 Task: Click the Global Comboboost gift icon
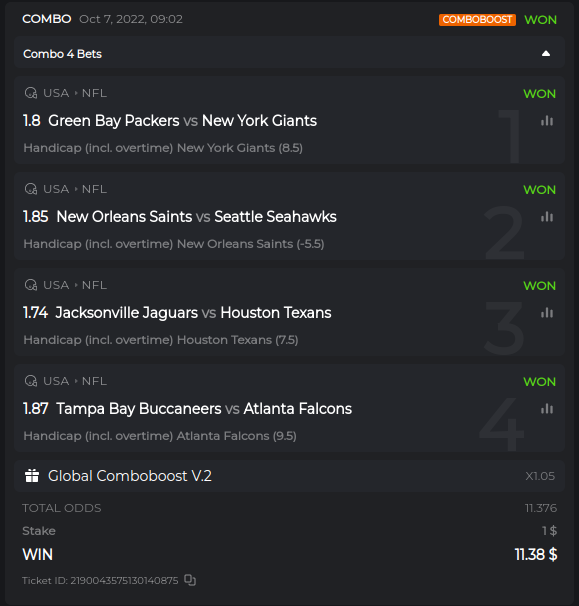[x=32, y=476]
